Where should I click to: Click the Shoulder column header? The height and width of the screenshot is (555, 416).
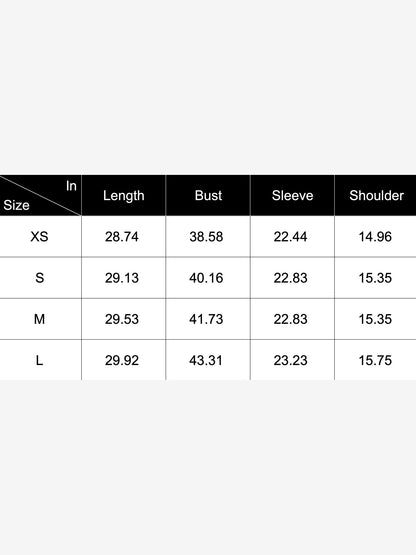pos(376,195)
